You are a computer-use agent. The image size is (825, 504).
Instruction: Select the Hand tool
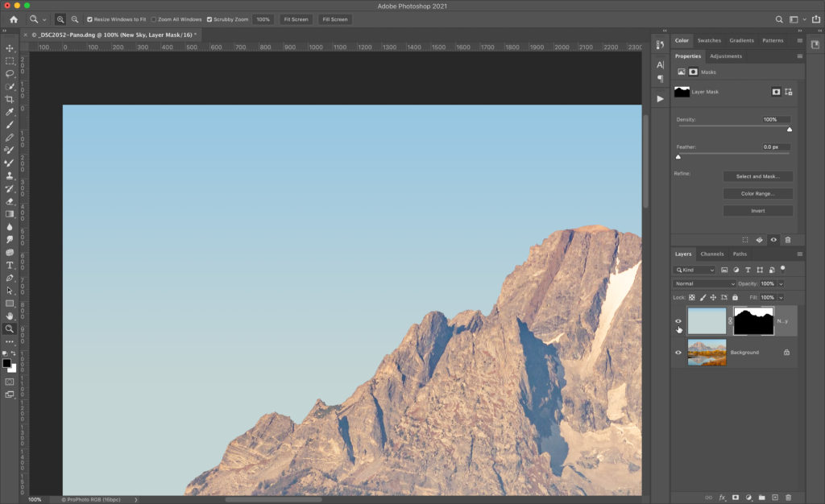[10, 316]
